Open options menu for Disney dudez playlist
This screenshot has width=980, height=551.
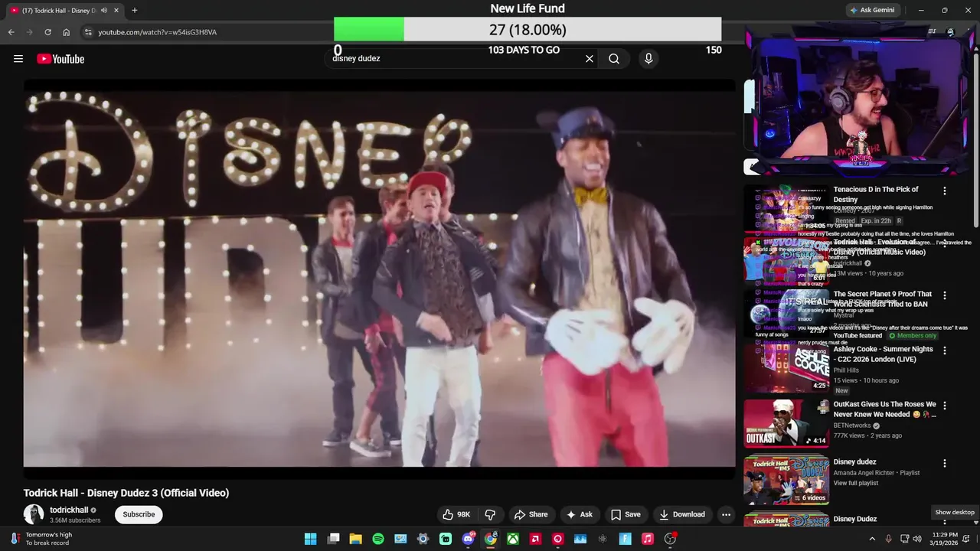(x=944, y=463)
